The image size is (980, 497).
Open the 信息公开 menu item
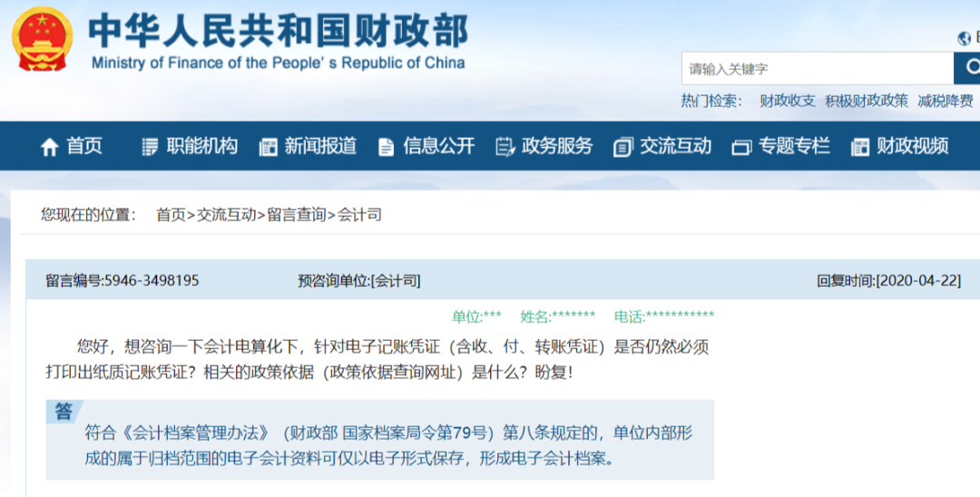[x=439, y=146]
